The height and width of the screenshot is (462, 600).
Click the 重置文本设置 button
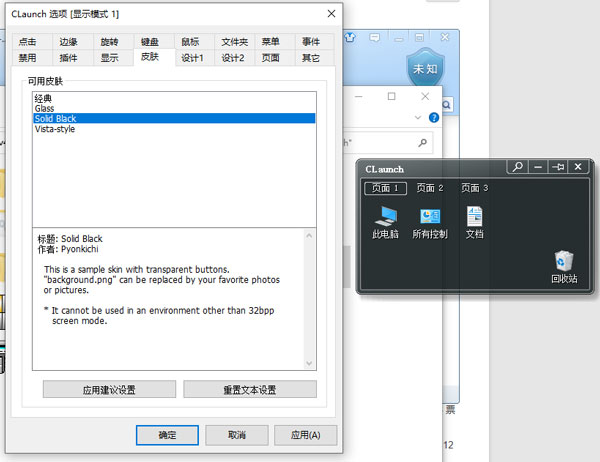coord(250,390)
